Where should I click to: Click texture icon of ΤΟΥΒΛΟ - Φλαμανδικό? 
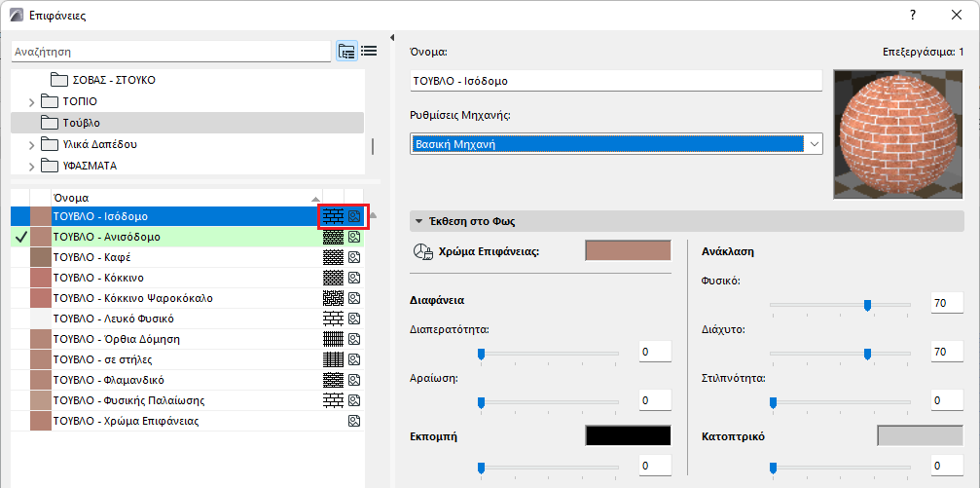pos(354,380)
